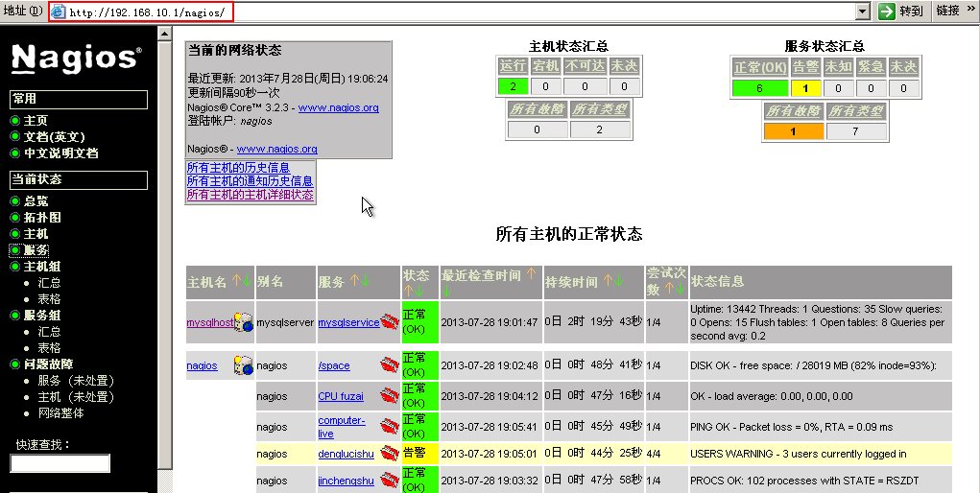Click the green 转到 go arrow button
Image resolution: width=980 pixels, height=493 pixels.
coord(886,12)
